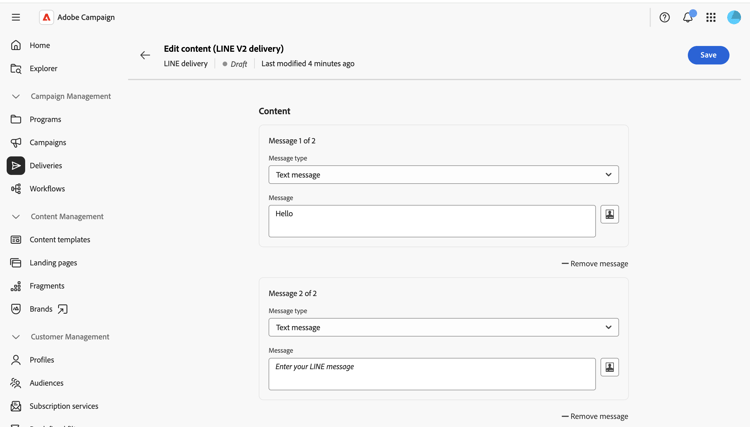This screenshot has width=750, height=427.
Task: Open the Brands external link icon
Action: (62, 309)
